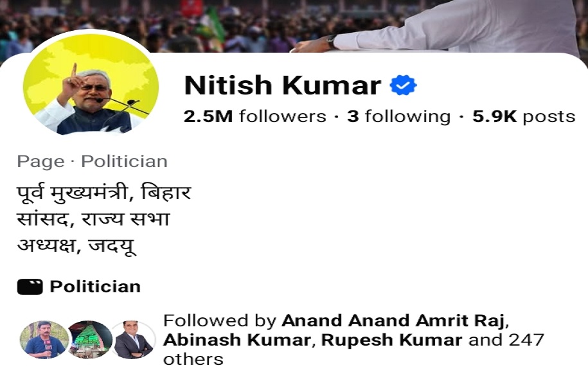Click the bio line पूर्व मुख्यमंत्री, बिहार

coord(104,193)
